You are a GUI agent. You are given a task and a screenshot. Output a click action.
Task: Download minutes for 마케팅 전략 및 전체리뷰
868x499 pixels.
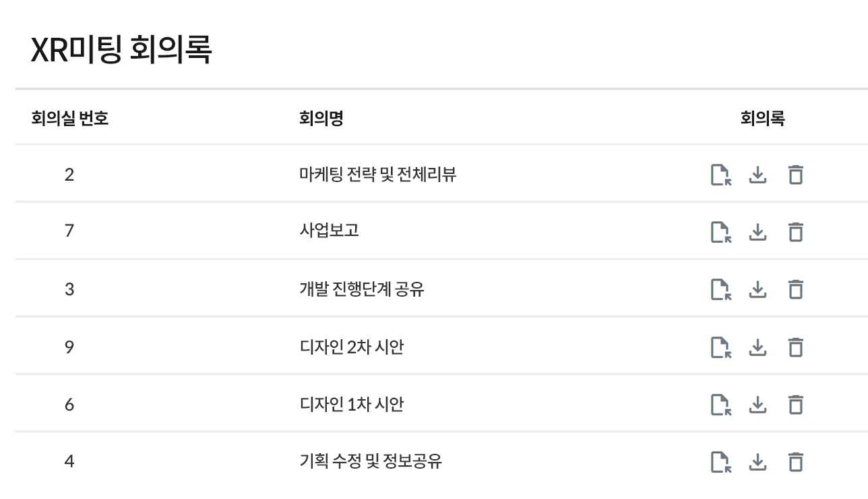tap(758, 175)
